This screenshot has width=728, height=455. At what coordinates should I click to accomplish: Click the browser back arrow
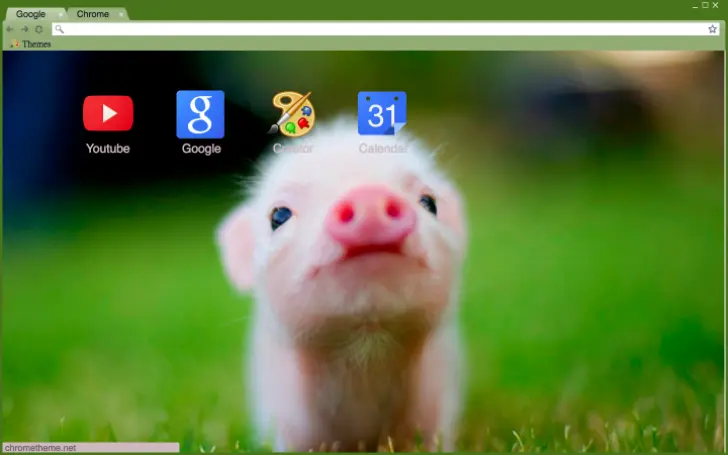point(10,29)
